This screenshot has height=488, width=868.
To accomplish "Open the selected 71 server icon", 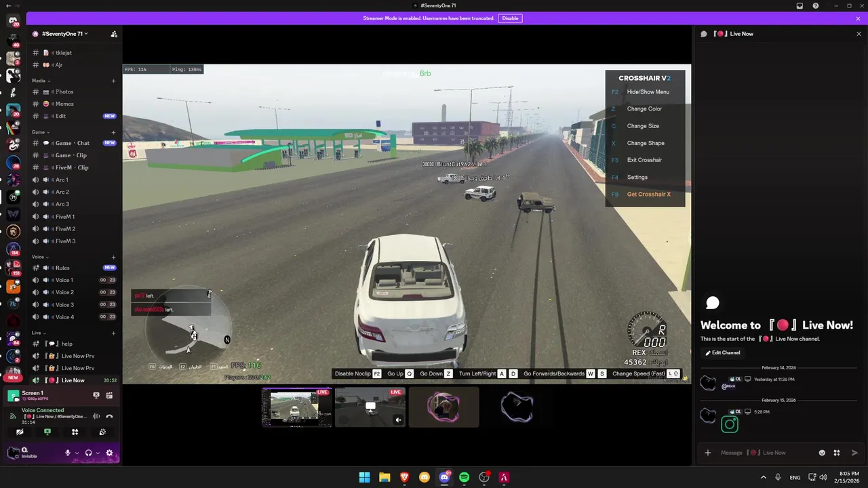I will pos(13,197).
